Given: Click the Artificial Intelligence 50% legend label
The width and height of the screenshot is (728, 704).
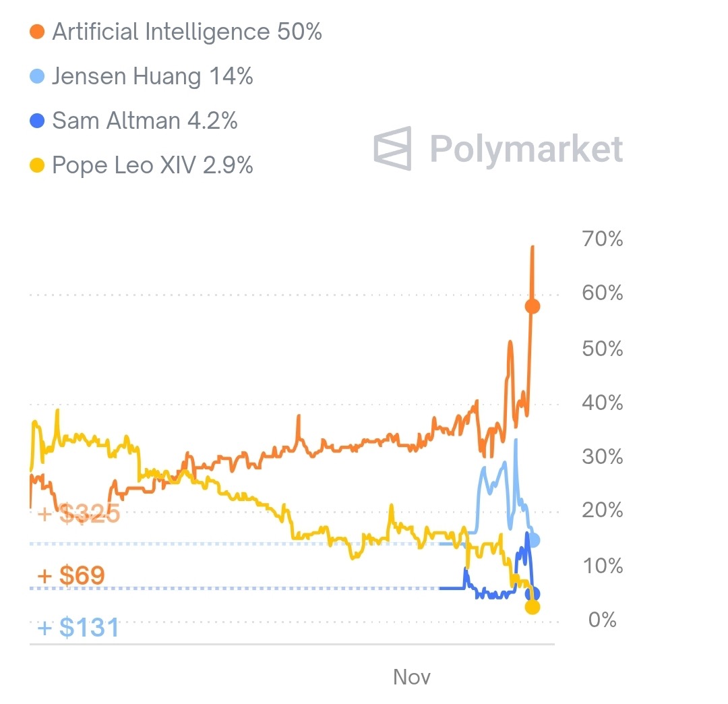Looking at the screenshot, I should [x=187, y=32].
